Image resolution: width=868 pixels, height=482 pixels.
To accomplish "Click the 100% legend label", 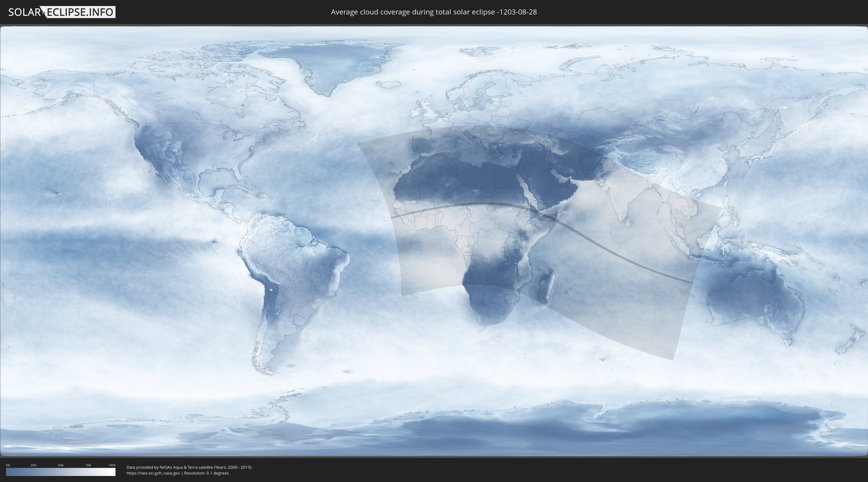I will click(112, 465).
